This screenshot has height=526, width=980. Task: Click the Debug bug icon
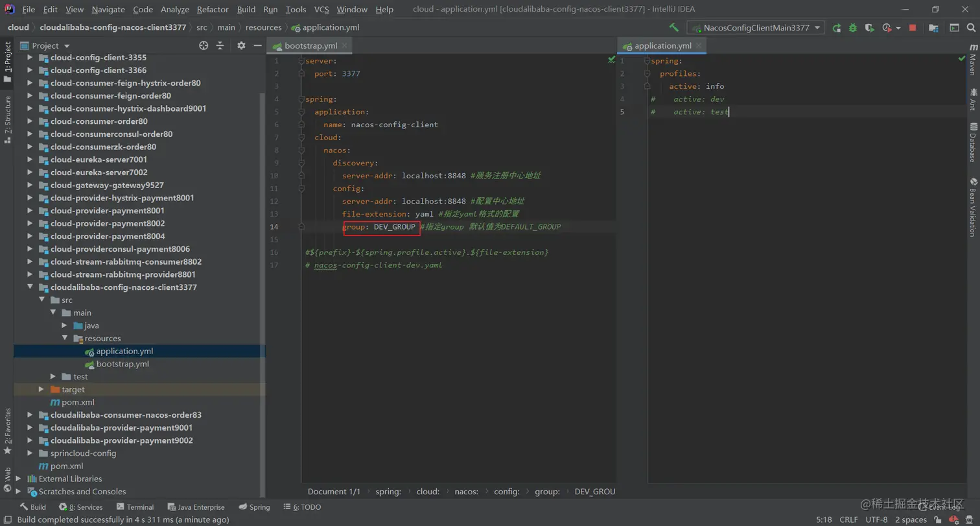[x=853, y=28]
